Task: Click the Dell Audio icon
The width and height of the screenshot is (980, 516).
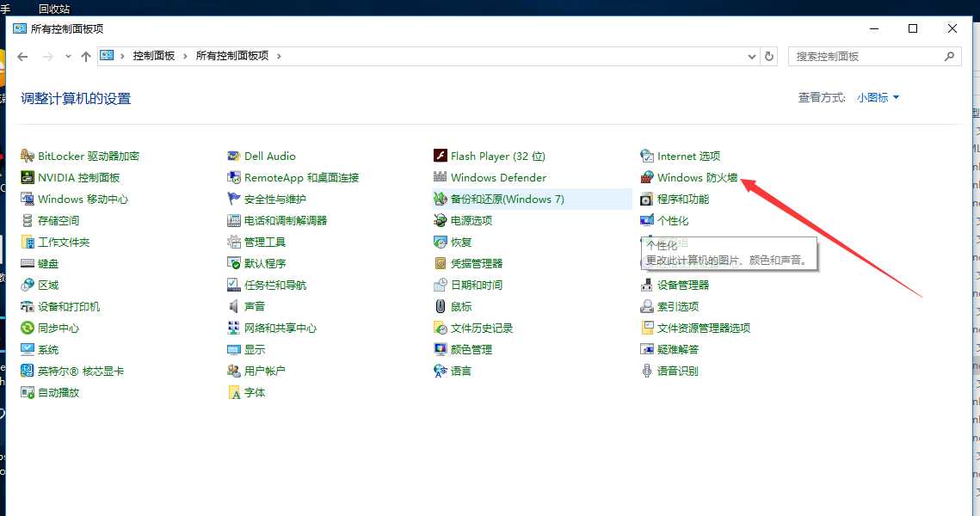Action: pyautogui.click(x=234, y=157)
